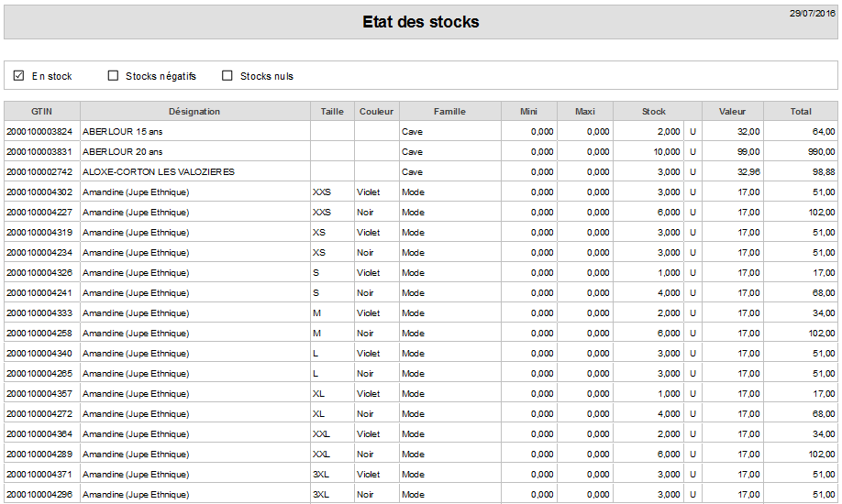Uncheck the En stock checkbox

click(18, 76)
